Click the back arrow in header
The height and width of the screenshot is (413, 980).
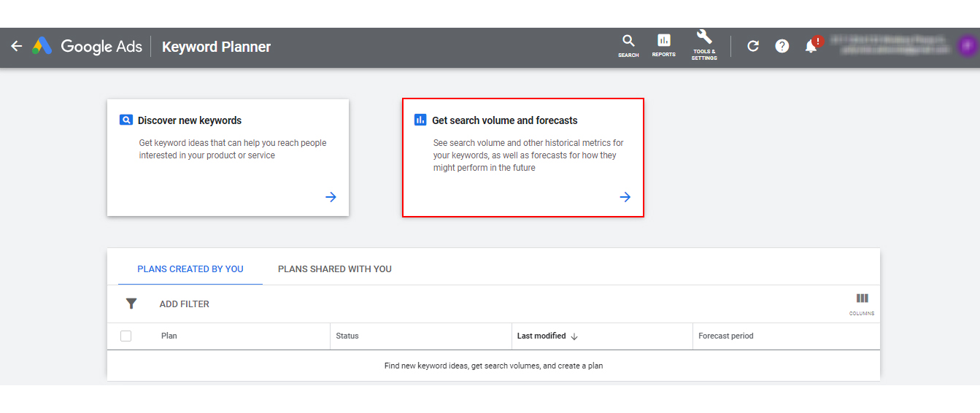pos(16,46)
